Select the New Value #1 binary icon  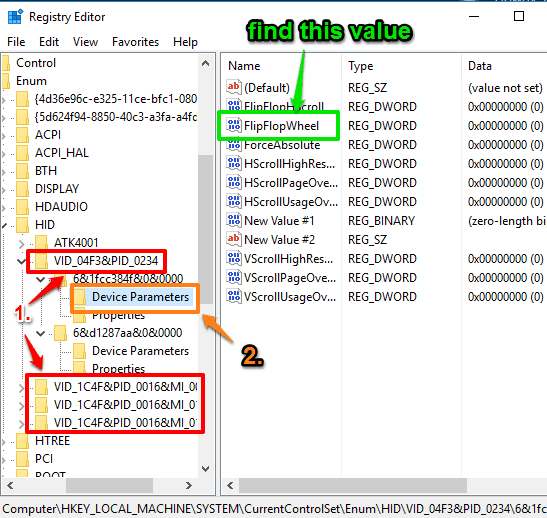[x=233, y=220]
